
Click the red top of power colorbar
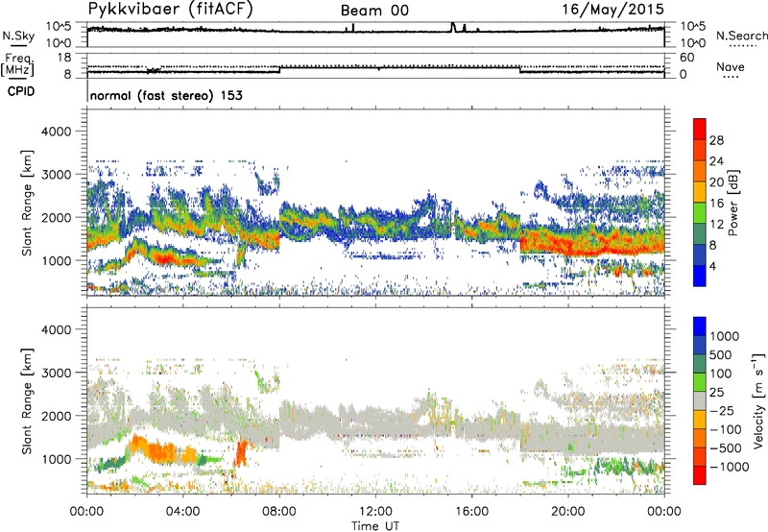pyautogui.click(x=700, y=129)
